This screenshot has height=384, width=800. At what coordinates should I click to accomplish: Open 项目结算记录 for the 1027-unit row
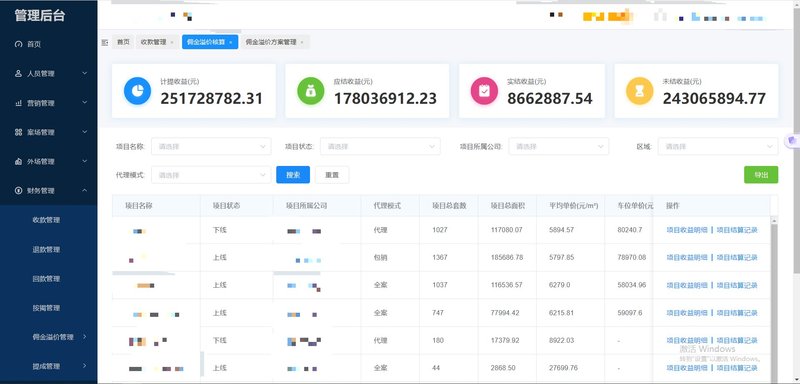click(x=737, y=230)
